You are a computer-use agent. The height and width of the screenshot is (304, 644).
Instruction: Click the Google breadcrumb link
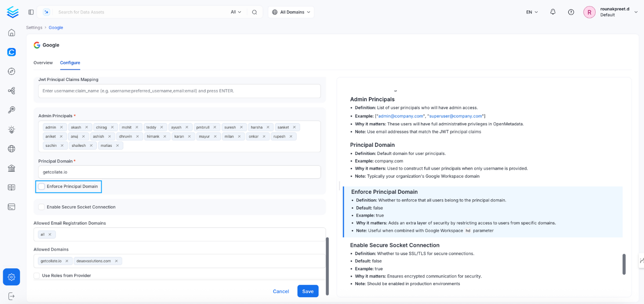[x=56, y=27]
